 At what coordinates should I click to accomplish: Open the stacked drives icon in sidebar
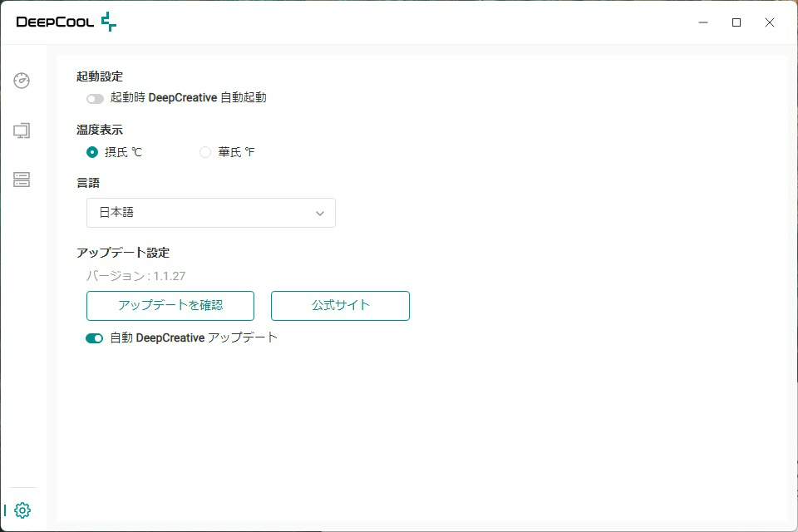(22, 180)
